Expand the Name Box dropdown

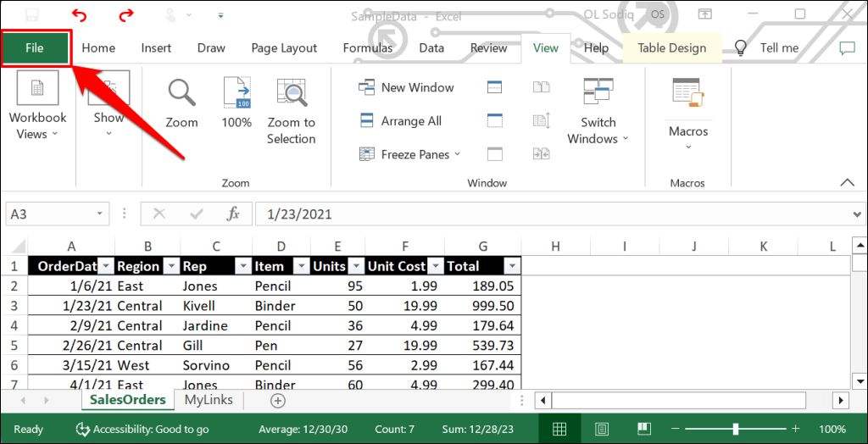pos(100,214)
